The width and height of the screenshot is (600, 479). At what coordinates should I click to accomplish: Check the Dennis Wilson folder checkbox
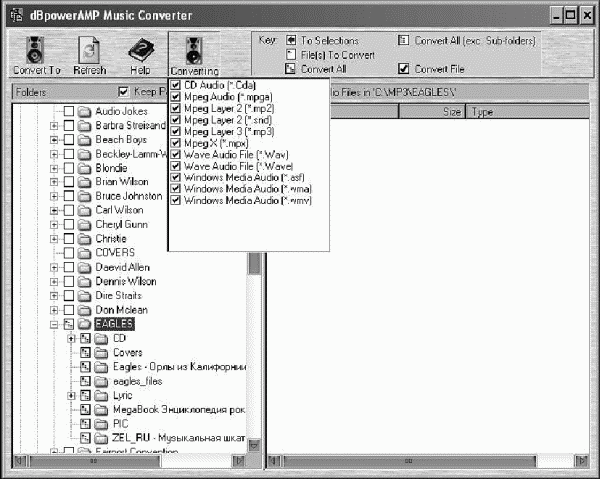tap(69, 282)
